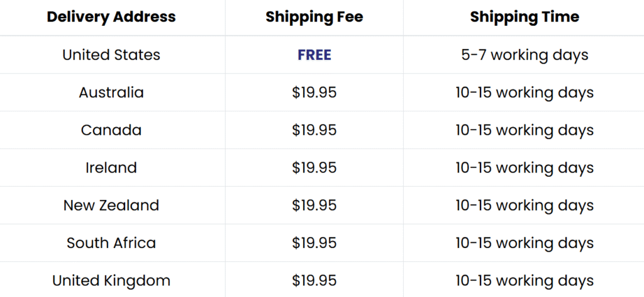644x297 pixels.
Task: Select United Kingdom's shipping time cell
Action: 525,281
